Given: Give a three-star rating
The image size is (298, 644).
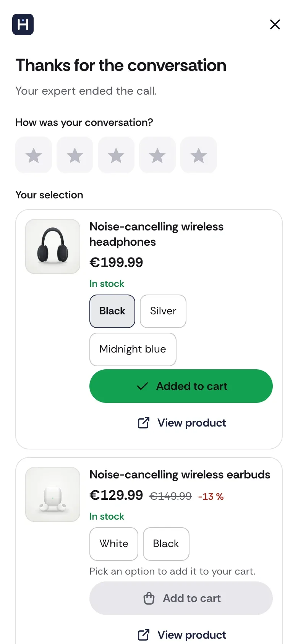Looking at the screenshot, I should (x=116, y=155).
